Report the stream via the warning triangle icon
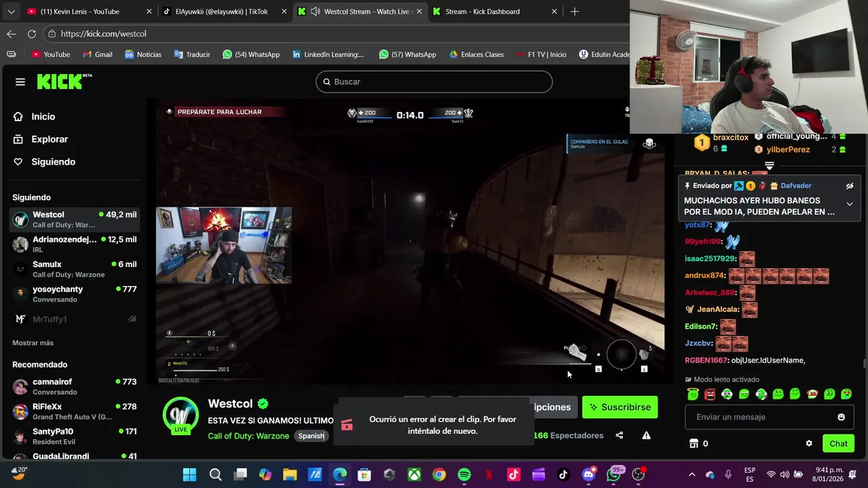868x488 pixels. 646,436
